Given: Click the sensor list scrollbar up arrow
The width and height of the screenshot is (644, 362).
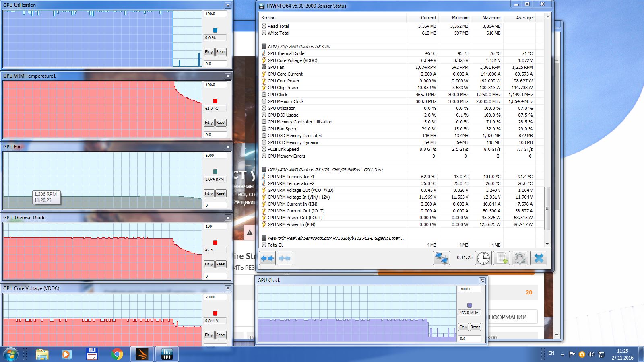Looking at the screenshot, I should coord(547,16).
